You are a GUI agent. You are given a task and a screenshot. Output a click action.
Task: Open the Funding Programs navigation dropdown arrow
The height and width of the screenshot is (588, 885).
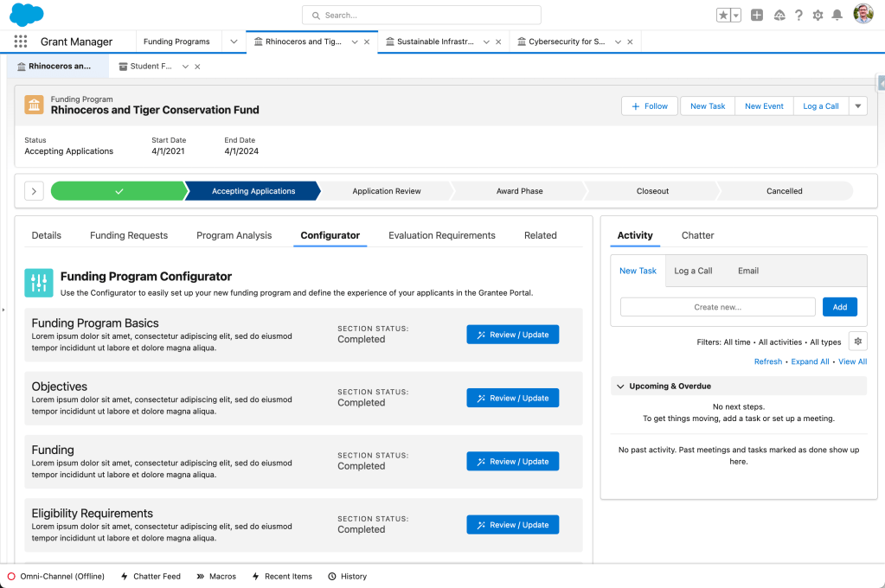234,42
